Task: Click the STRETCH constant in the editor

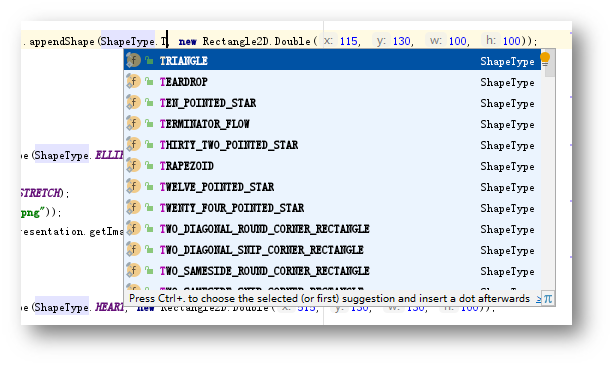Action: pyautogui.click(x=40, y=193)
